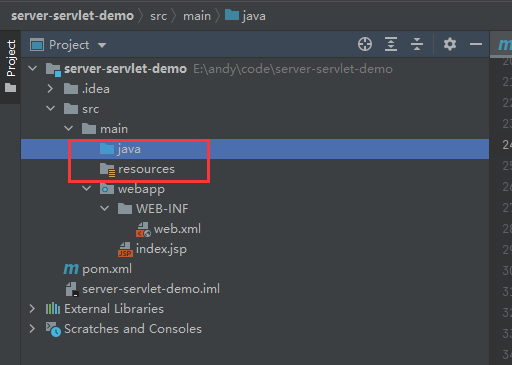Select the java tree row label
Image resolution: width=512 pixels, height=365 pixels.
129,149
